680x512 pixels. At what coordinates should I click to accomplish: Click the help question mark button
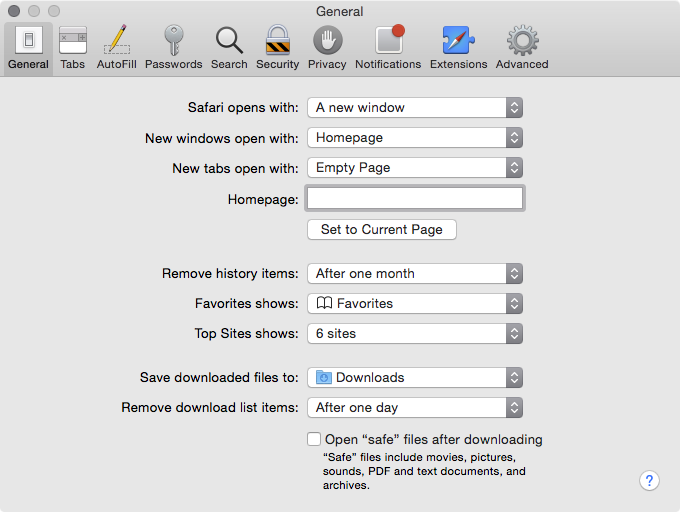(649, 480)
